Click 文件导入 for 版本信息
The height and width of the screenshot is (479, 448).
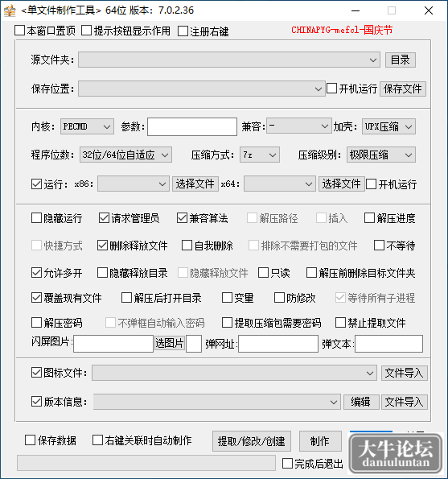[x=404, y=402]
